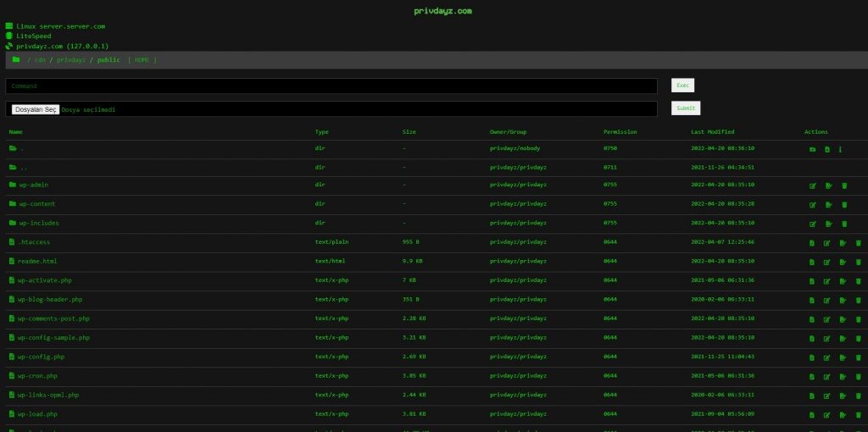Click the trash icon for wp-cron.php
This screenshot has width=868, height=432.
point(858,376)
